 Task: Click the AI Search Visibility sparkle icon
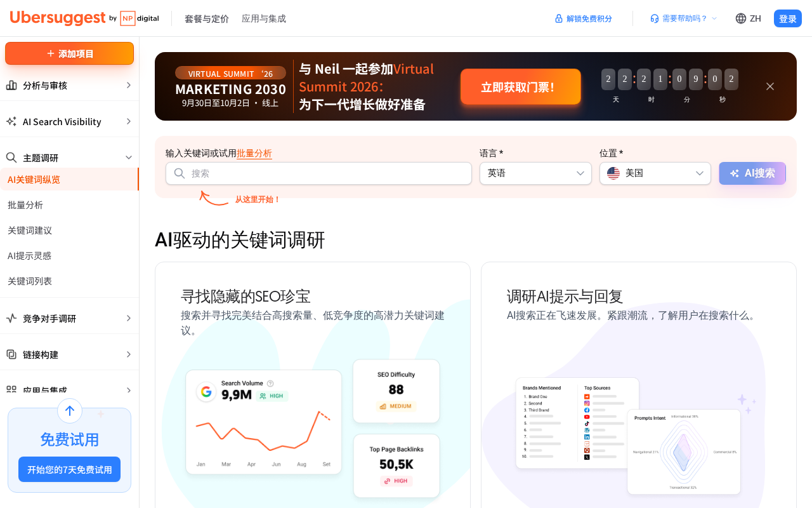point(11,121)
